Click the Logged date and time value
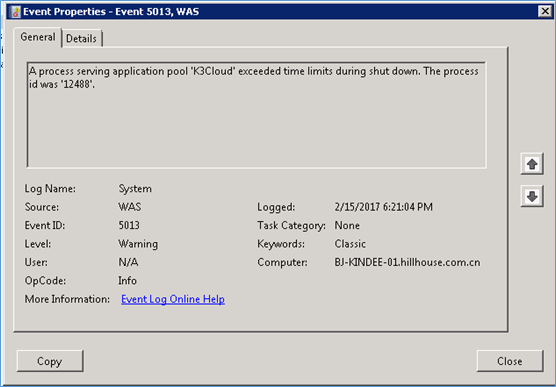This screenshot has width=556, height=387. [x=383, y=207]
